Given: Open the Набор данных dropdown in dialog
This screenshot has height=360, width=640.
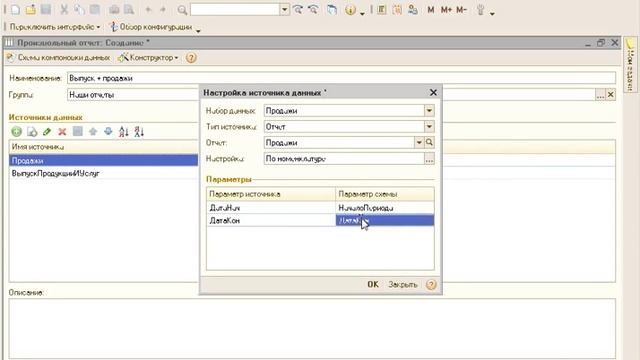Looking at the screenshot, I should click(x=429, y=111).
